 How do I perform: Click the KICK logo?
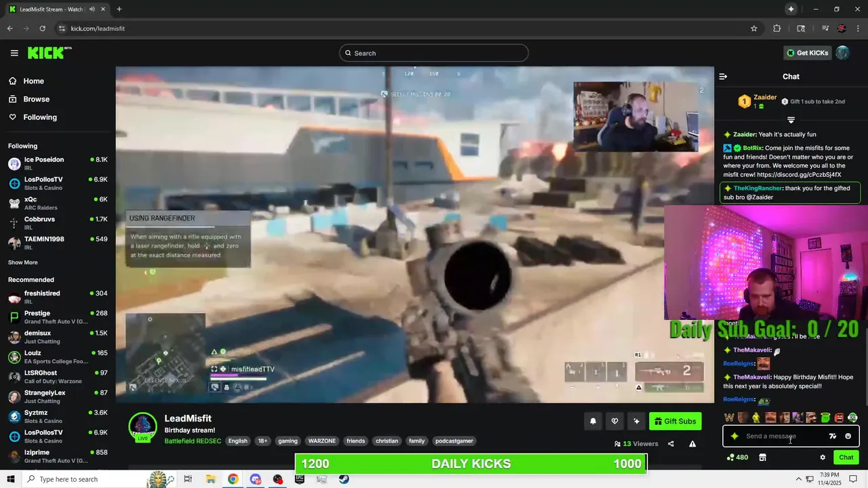50,53
